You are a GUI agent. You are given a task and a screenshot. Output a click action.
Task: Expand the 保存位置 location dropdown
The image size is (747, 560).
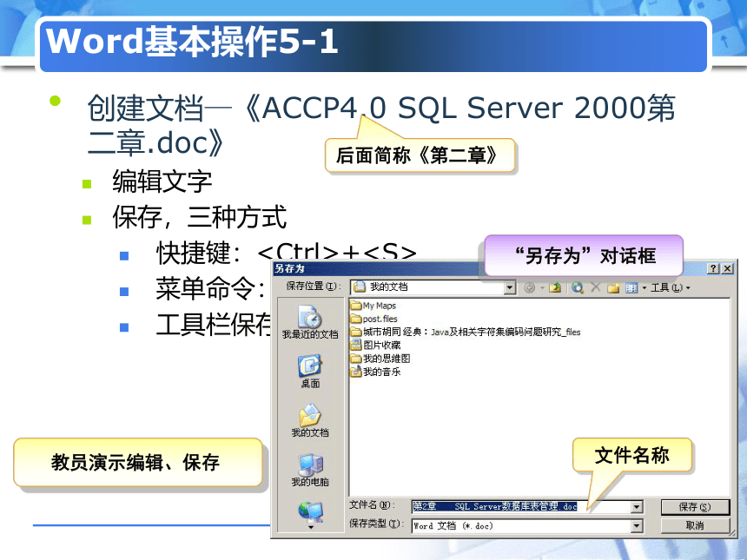pyautogui.click(x=510, y=287)
